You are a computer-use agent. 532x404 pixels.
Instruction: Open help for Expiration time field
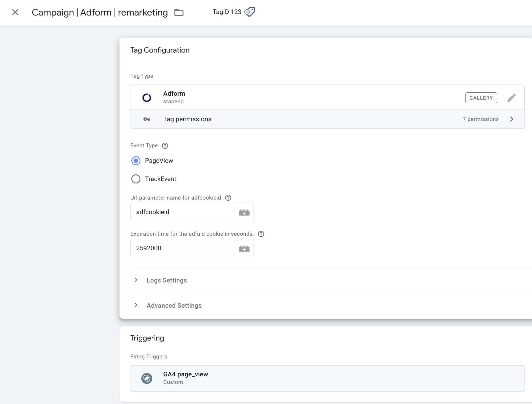[261, 234]
